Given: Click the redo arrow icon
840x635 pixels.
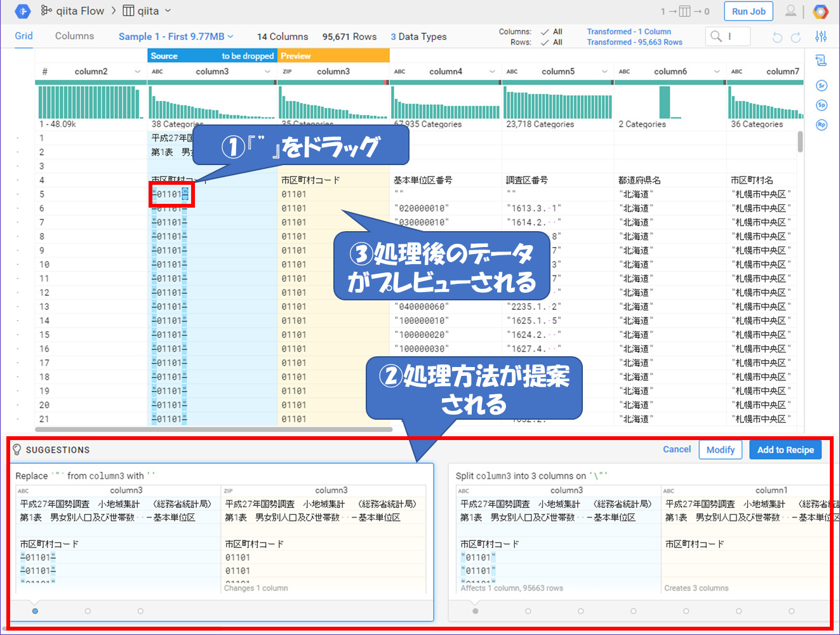Looking at the screenshot, I should click(x=796, y=37).
